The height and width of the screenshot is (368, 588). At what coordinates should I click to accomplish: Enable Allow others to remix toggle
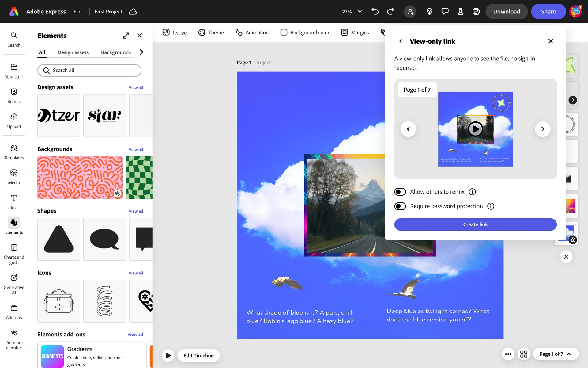pyautogui.click(x=400, y=192)
